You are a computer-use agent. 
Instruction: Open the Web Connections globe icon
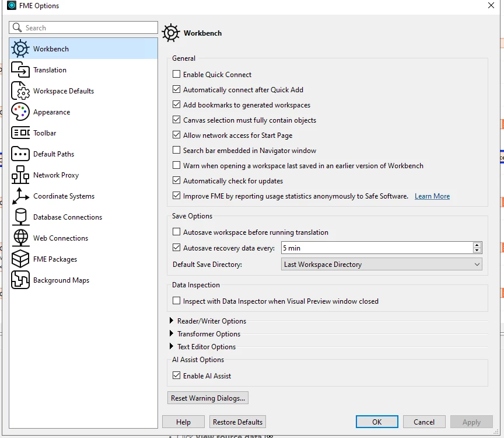coord(20,238)
